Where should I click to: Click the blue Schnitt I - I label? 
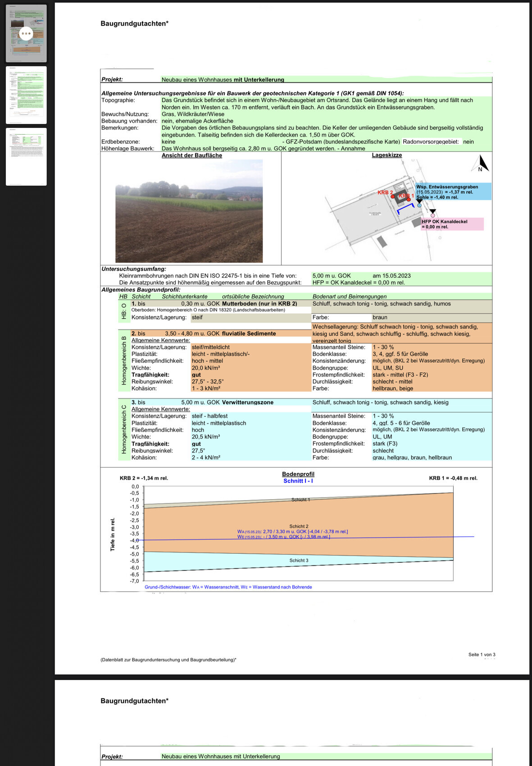(x=298, y=481)
